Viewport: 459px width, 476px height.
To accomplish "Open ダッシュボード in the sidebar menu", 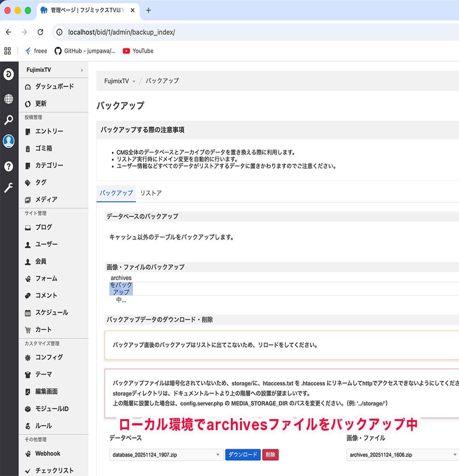I will click(x=54, y=87).
